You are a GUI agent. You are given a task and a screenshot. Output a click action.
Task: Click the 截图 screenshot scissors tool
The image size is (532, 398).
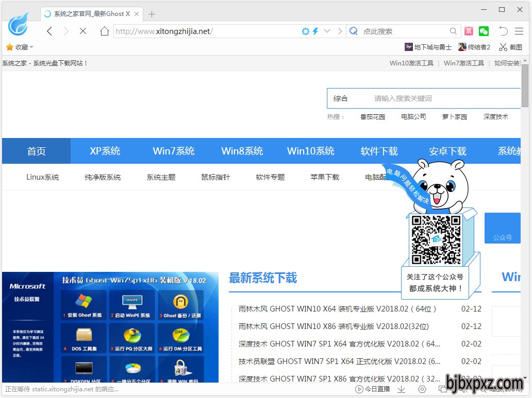[510, 47]
